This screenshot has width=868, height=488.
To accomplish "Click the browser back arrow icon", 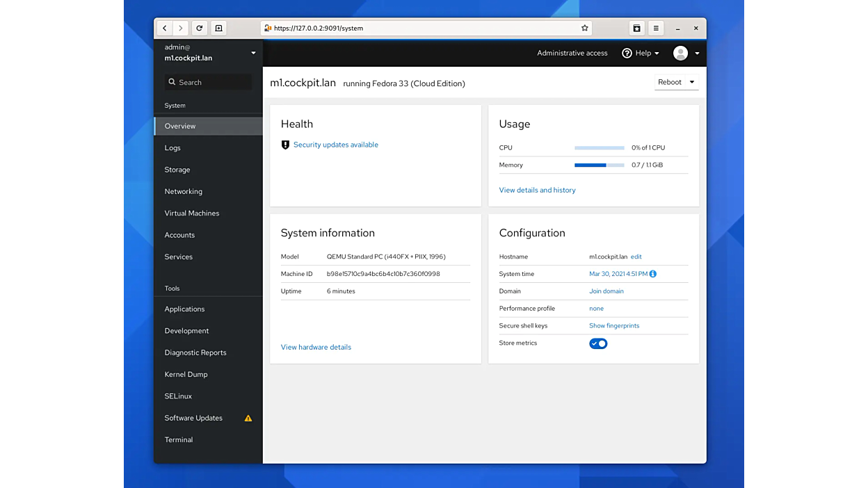I will 165,29.
